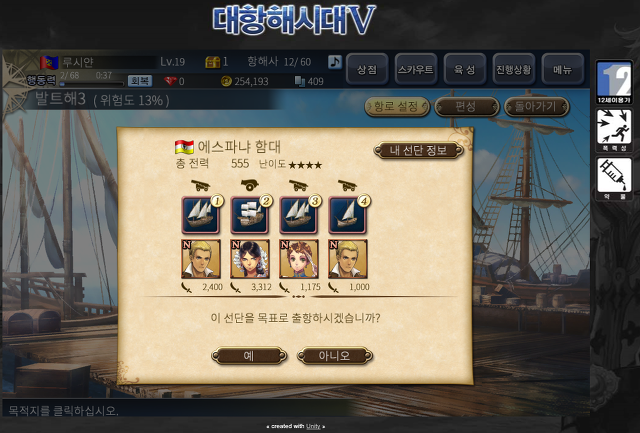
Task: Select the single-sail ship icon numbered 4
Action: tap(347, 215)
